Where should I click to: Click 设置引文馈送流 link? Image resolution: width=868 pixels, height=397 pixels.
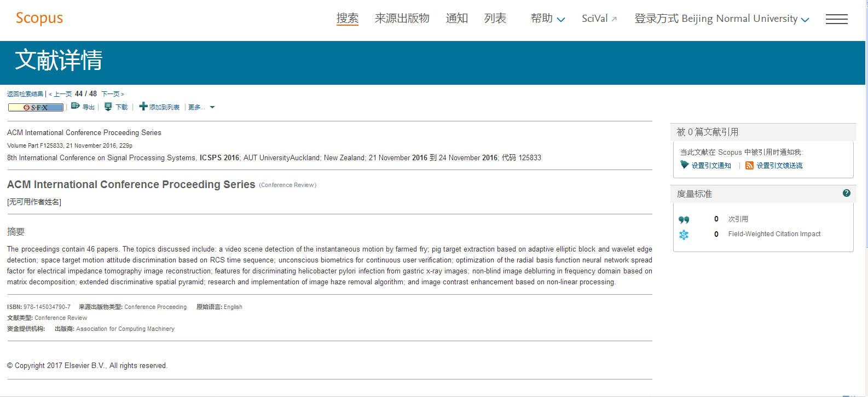click(779, 166)
